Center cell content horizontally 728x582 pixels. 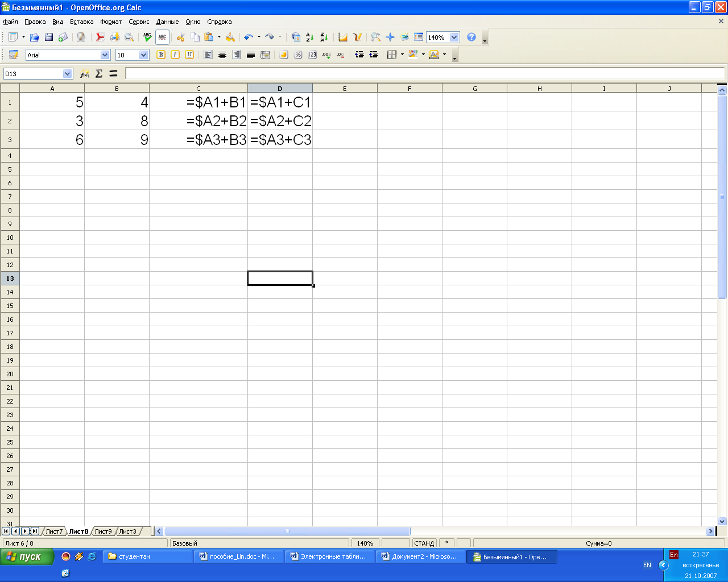(222, 55)
